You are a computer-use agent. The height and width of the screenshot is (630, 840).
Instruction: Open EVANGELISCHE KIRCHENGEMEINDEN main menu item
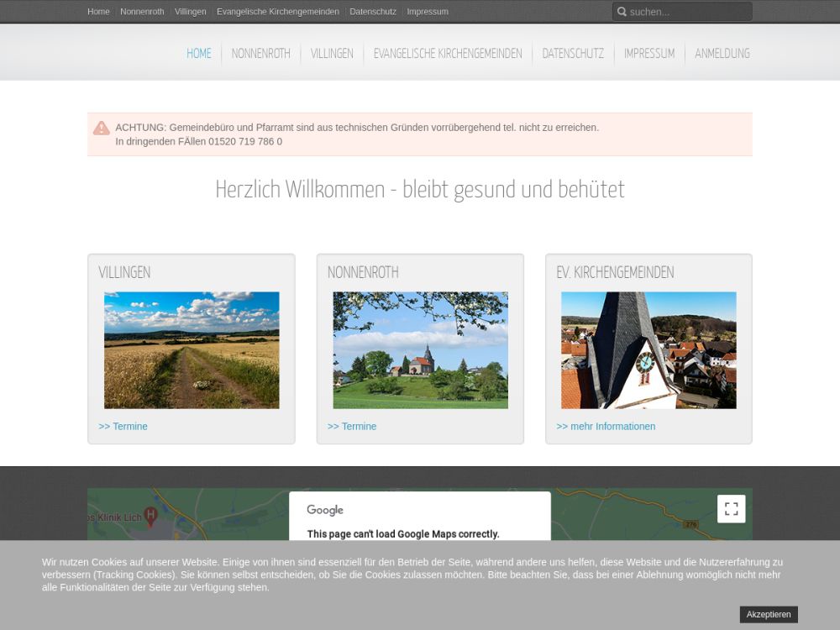(x=448, y=54)
